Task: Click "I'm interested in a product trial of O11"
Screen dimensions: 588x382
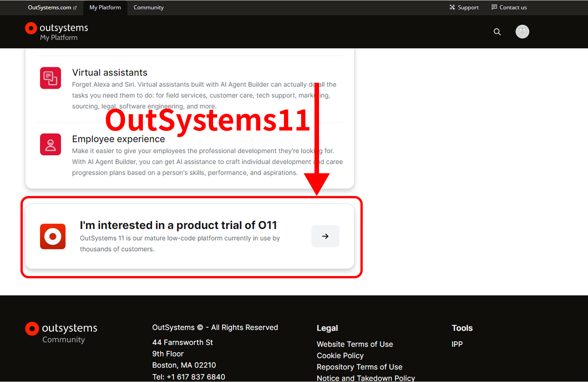Action: coord(178,225)
